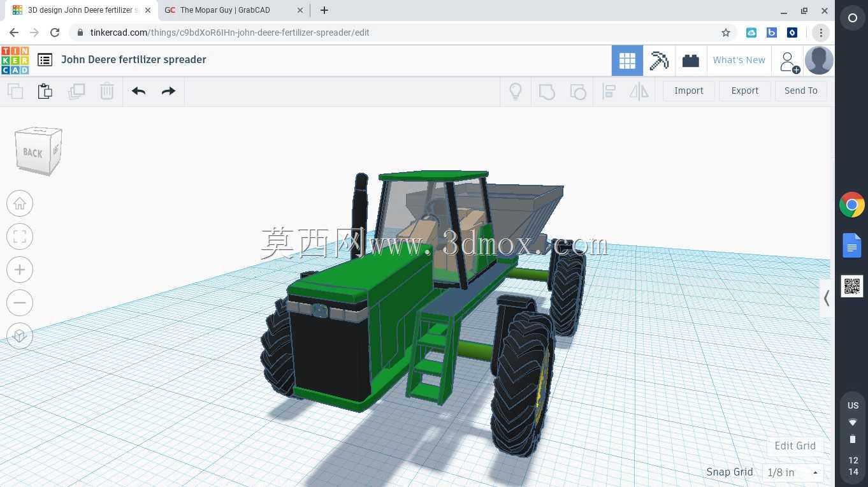Viewport: 868px width, 487px height.
Task: Open the Chrome three-dot menu
Action: point(821,33)
